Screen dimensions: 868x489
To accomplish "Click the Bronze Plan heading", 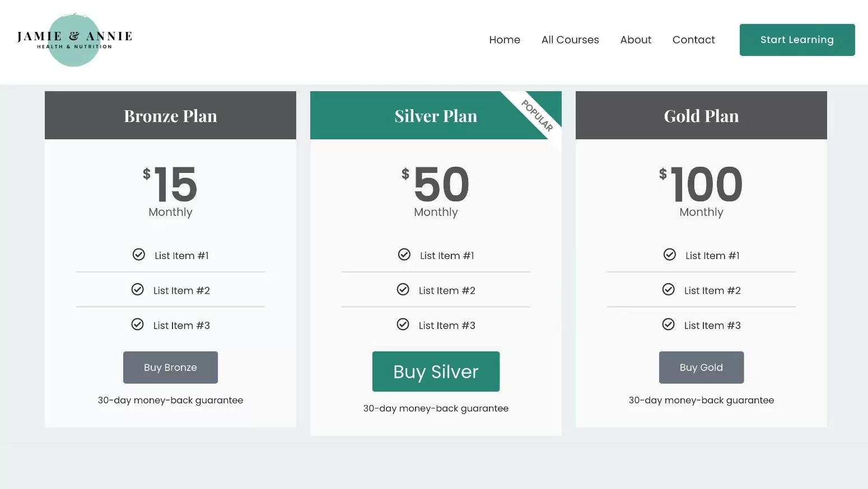I will (x=170, y=116).
